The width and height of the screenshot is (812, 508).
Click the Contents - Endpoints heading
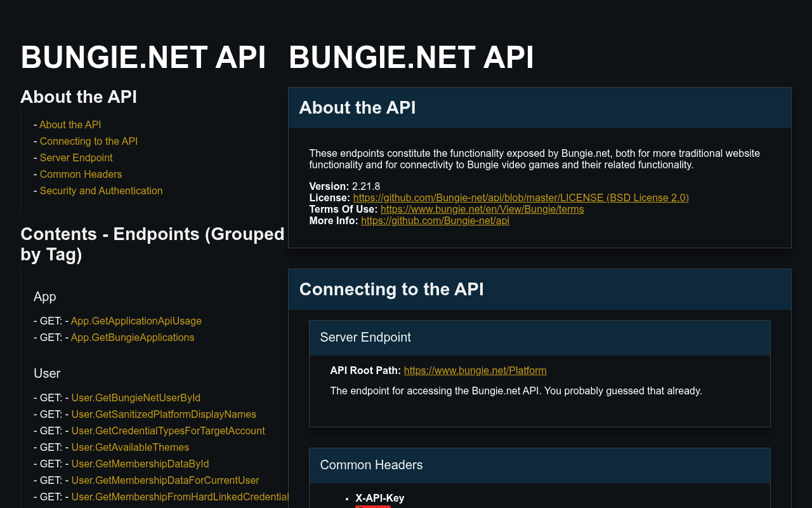(152, 244)
